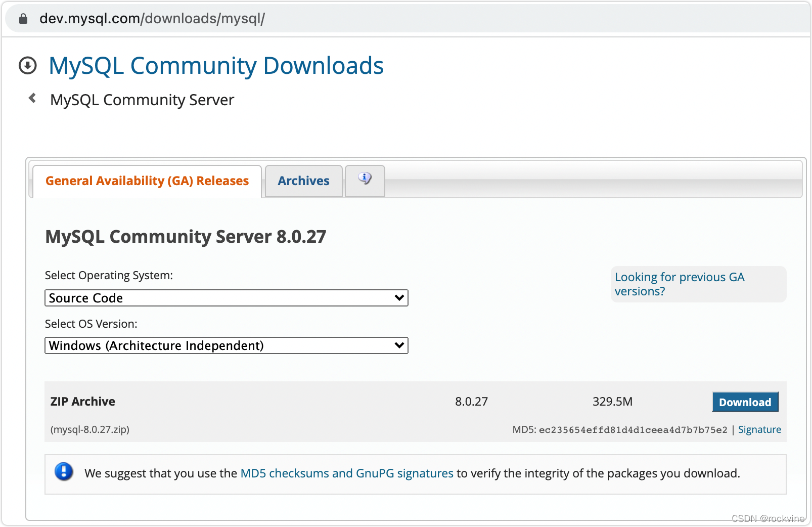Screen dimensions: 812x527
Task: Click the mysql-8.0.27.zip filename text
Action: click(x=90, y=429)
